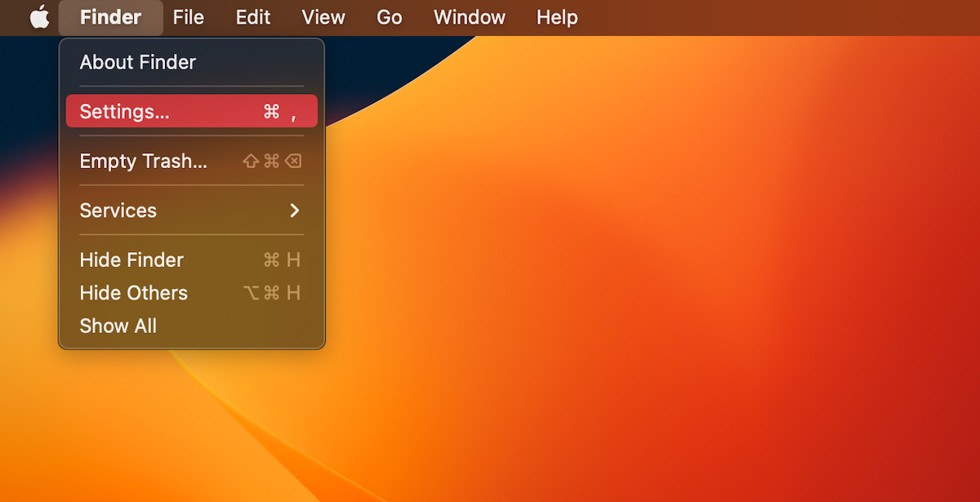Select Hide Others

(192, 292)
